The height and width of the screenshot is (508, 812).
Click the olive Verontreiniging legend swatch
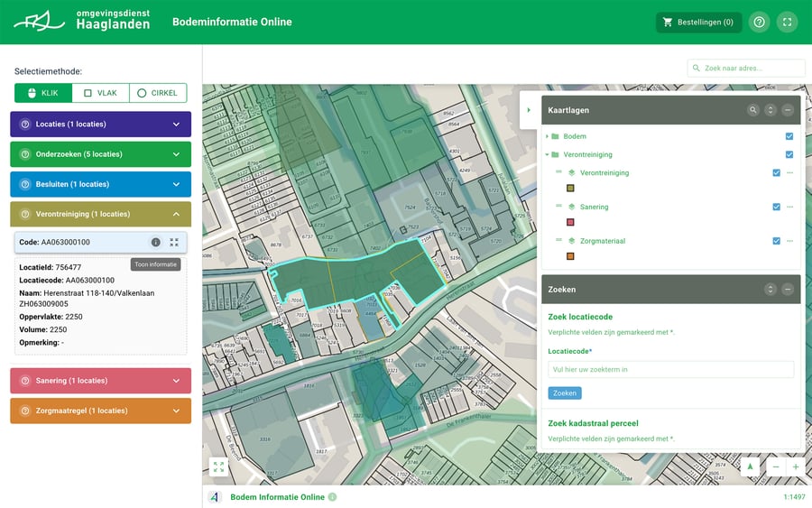pyautogui.click(x=570, y=188)
